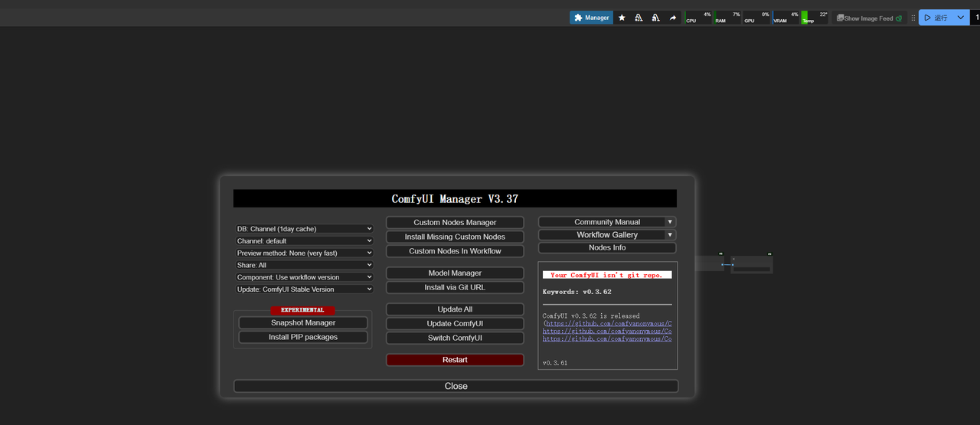
Task: Click the red Restart button
Action: click(x=455, y=360)
